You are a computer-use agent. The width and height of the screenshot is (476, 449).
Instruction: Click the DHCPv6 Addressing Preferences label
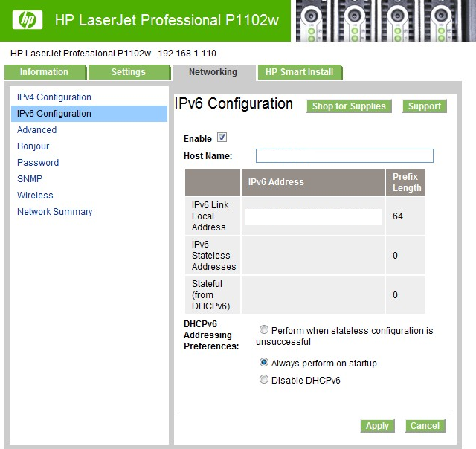211,335
